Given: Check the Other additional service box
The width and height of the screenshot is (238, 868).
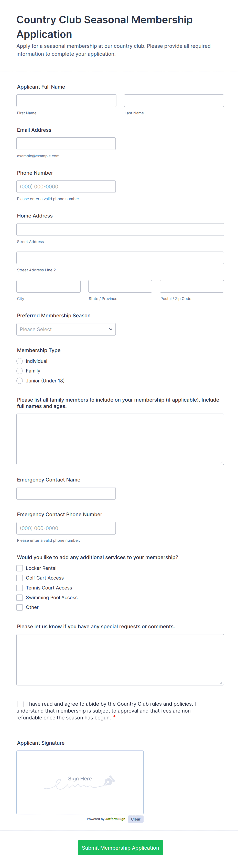Looking at the screenshot, I should pos(20,607).
